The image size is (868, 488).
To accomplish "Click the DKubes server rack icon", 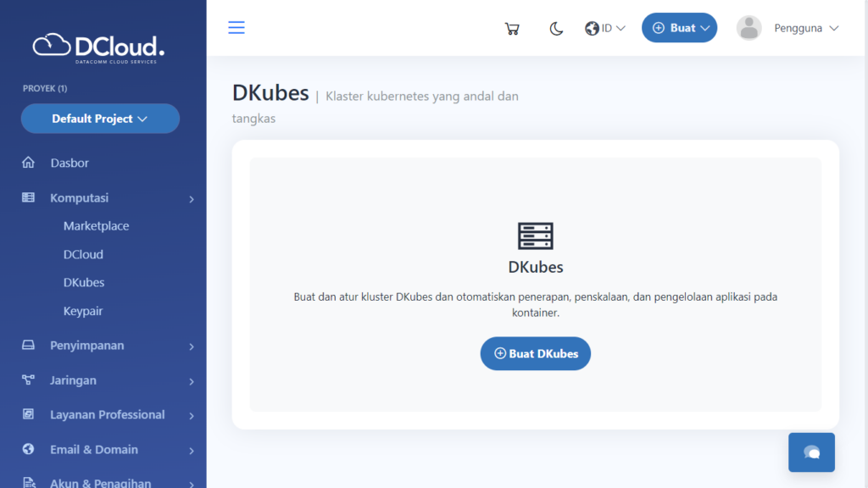I will tap(536, 236).
